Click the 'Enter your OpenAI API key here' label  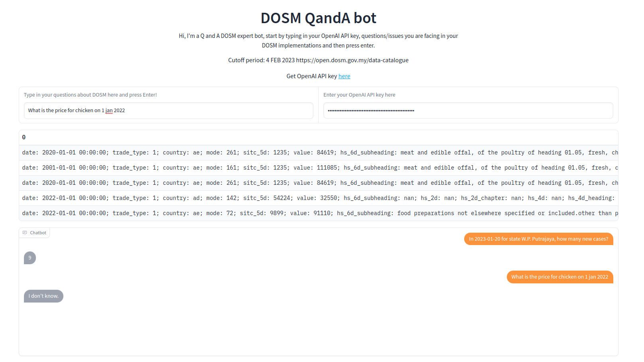[359, 95]
